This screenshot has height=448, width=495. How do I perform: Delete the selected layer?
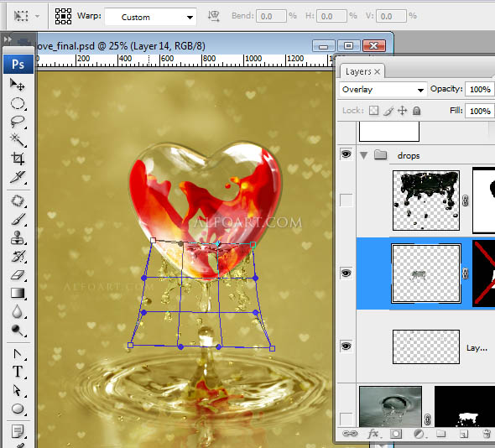point(487,434)
